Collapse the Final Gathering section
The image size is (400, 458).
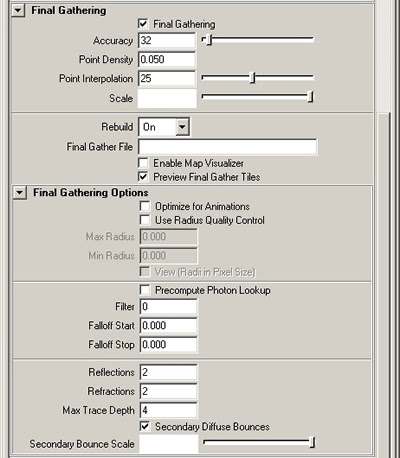point(18,11)
